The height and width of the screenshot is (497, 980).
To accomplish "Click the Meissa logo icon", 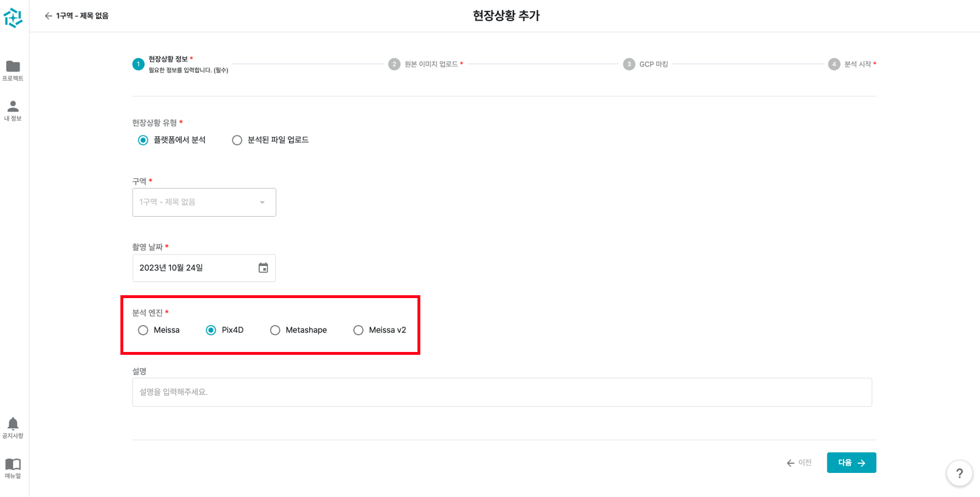I will [x=13, y=18].
